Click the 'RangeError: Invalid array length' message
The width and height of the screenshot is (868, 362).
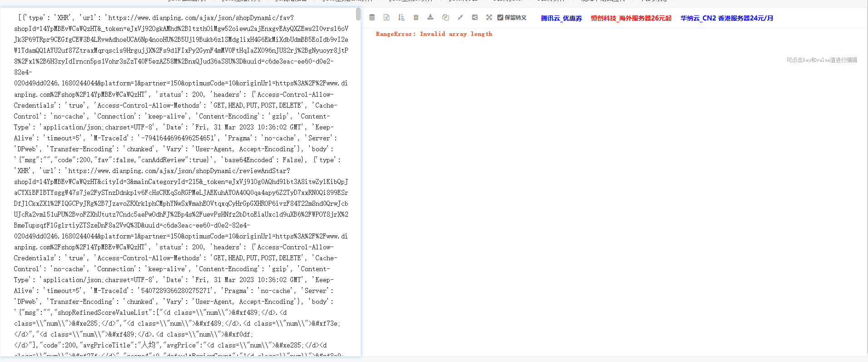click(434, 34)
